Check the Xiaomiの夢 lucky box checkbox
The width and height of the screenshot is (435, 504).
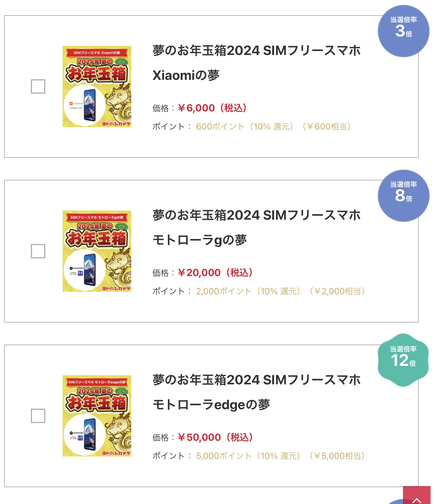point(38,86)
